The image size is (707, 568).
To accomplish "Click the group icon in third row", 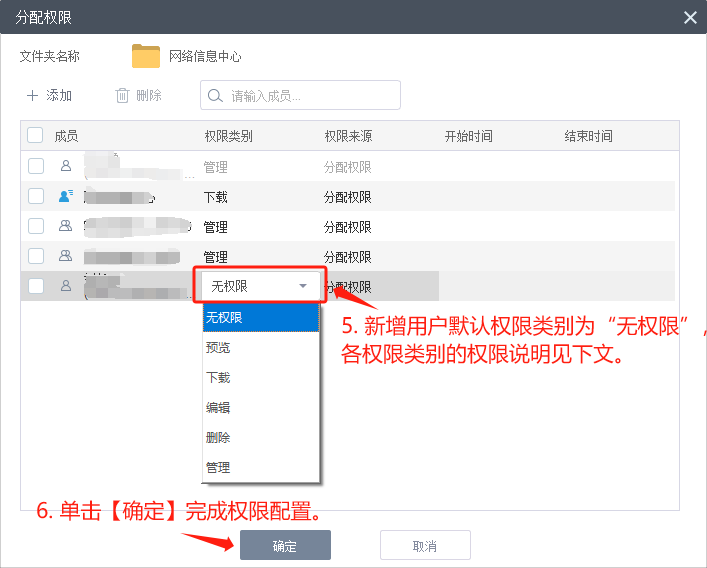I will 66,226.
